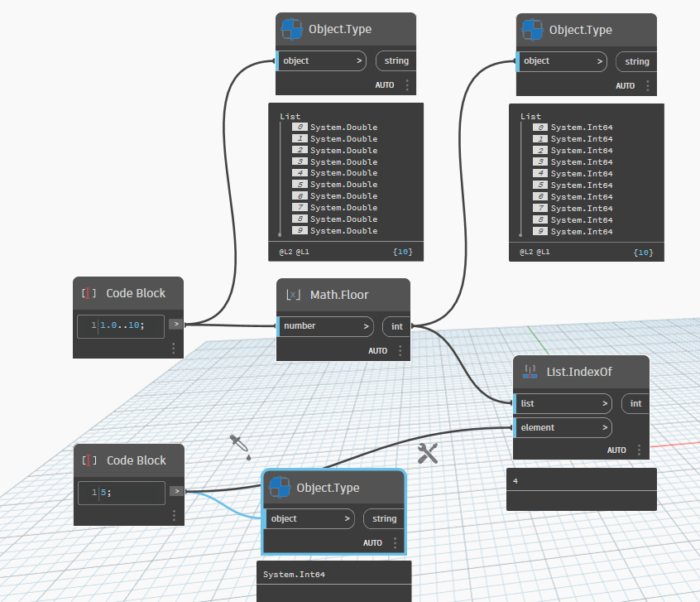
Task: Click the result value 4 under List.IndexOf
Action: (515, 481)
